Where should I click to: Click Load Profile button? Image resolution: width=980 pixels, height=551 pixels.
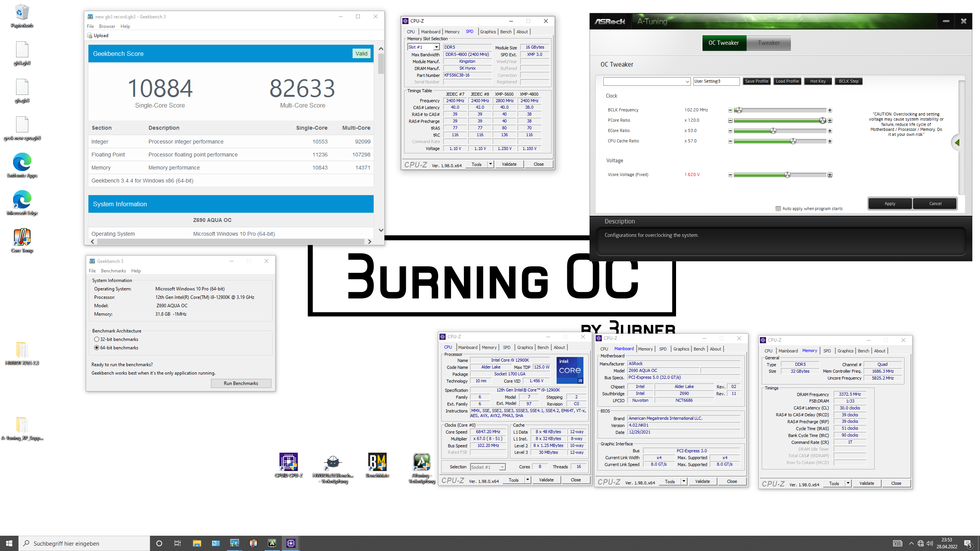[x=787, y=81]
